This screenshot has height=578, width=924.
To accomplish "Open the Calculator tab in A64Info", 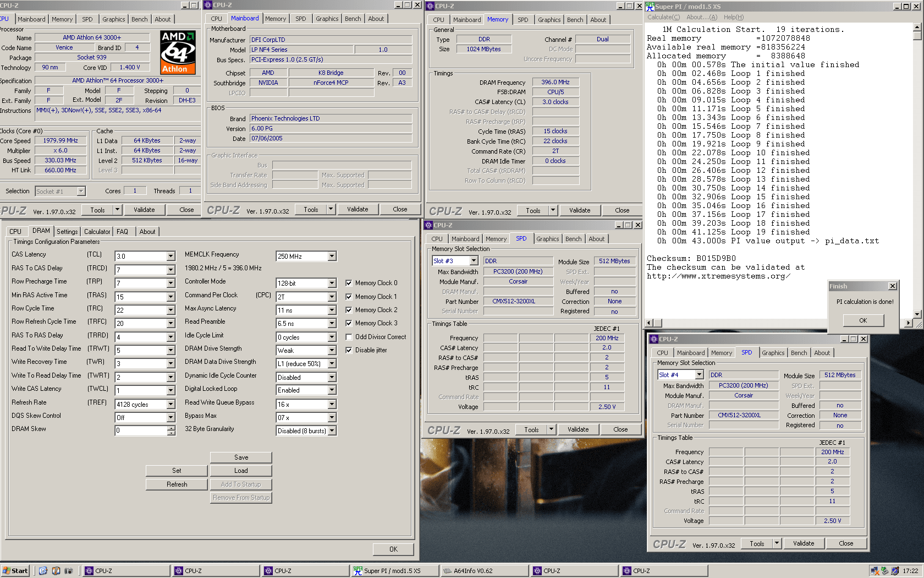I will 97,232.
